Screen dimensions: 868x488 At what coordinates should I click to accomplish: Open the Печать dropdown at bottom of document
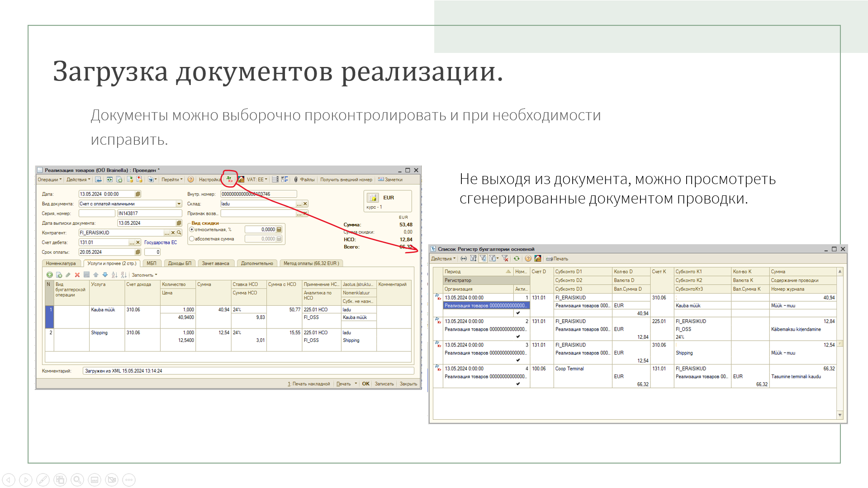coord(346,384)
